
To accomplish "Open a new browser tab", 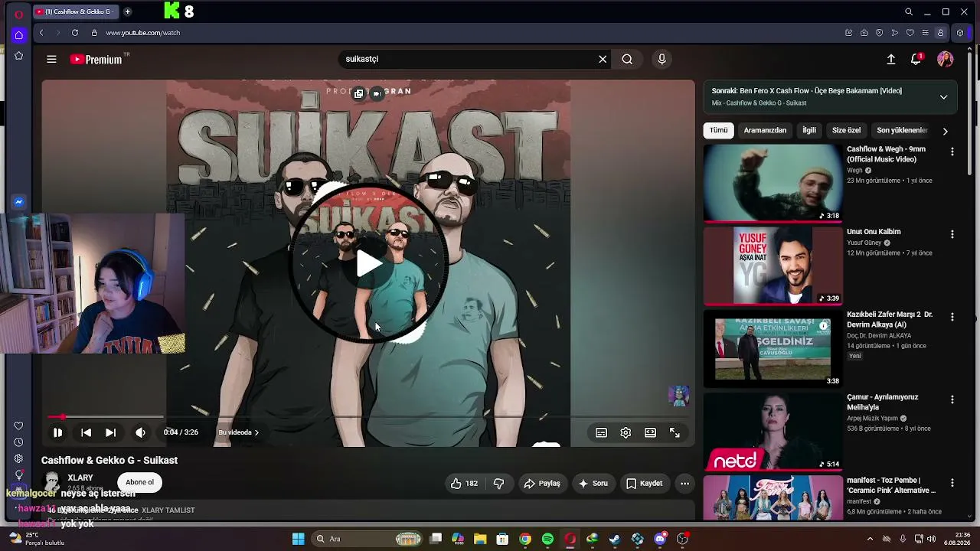I will coord(127,11).
